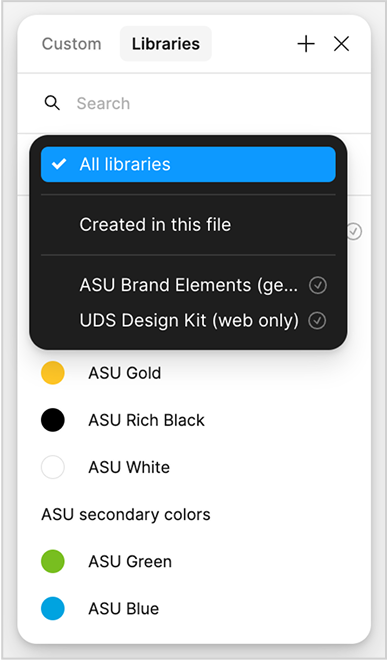Pick UDS Design Kit (web only) filter
387x660 pixels.
[x=188, y=321]
